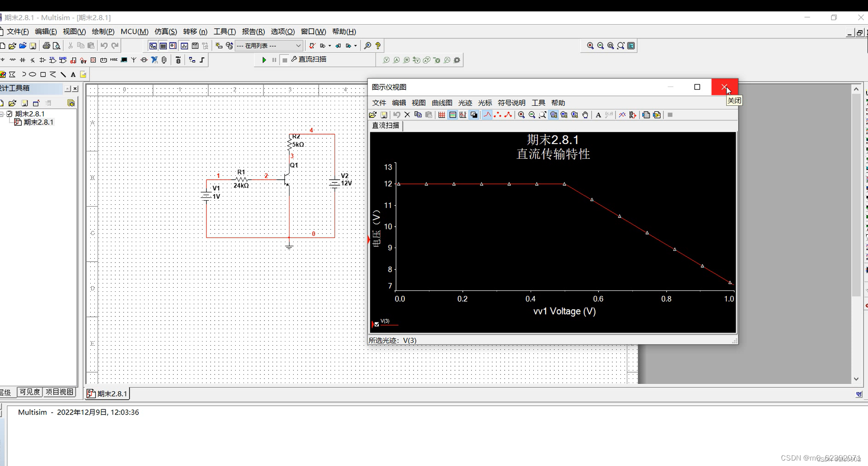Click the schematic vertical scrollbar down arrow
Screen dimensions: 868x466
click(x=856, y=379)
